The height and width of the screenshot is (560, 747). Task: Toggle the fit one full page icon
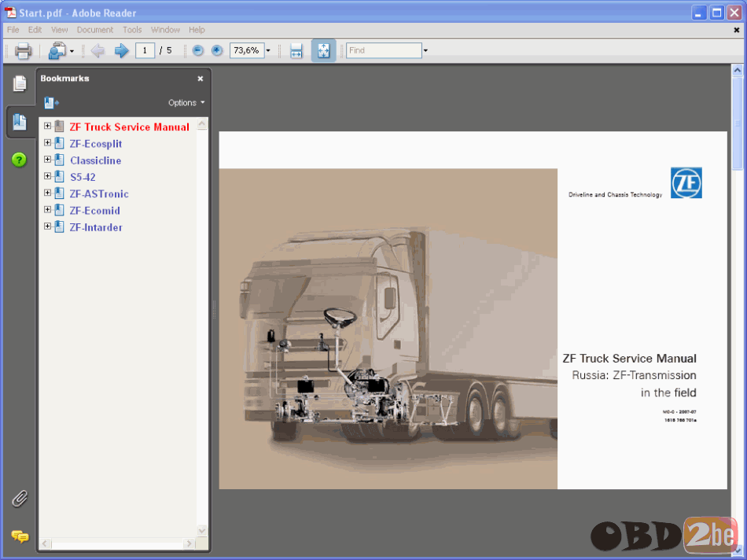(x=323, y=50)
